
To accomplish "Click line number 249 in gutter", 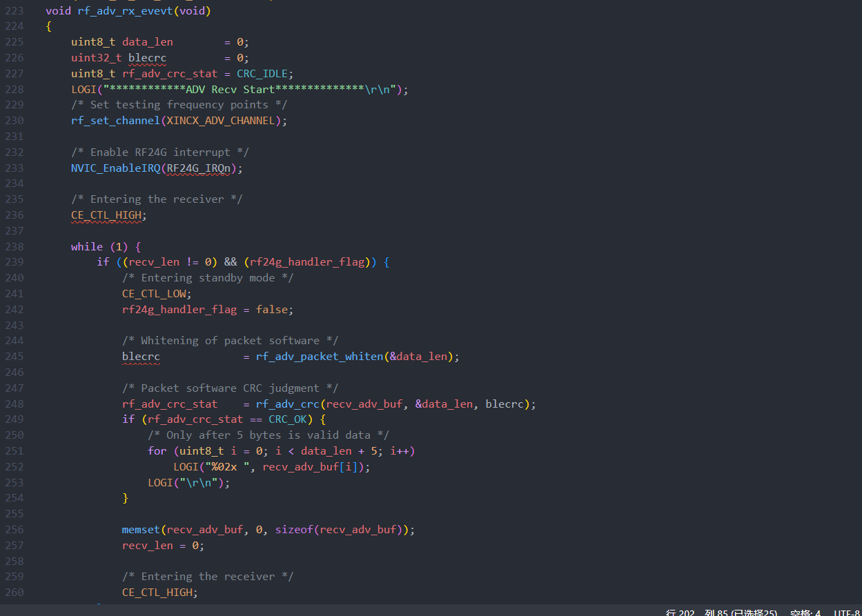I will coord(14,419).
